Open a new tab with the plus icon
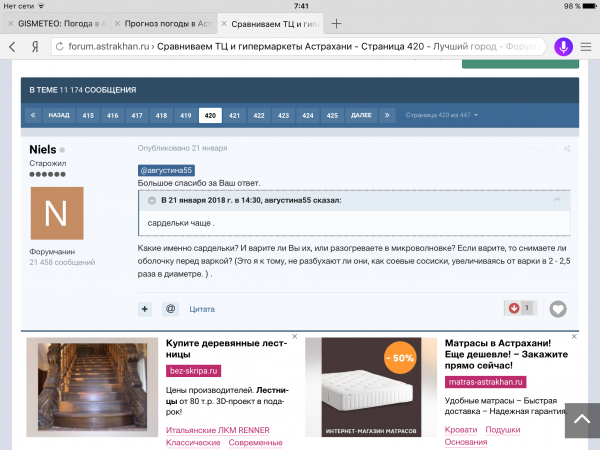Image resolution: width=600 pixels, height=450 pixels. pyautogui.click(x=336, y=24)
